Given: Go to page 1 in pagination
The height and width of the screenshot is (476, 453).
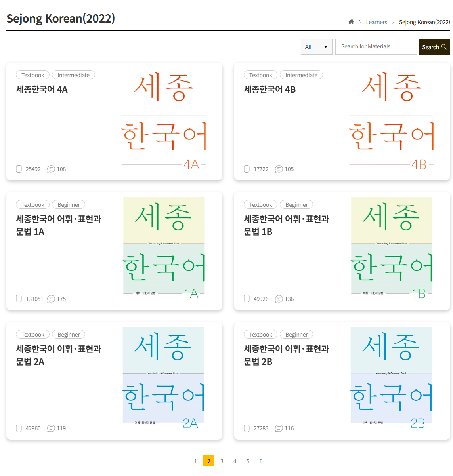Looking at the screenshot, I should pyautogui.click(x=196, y=461).
